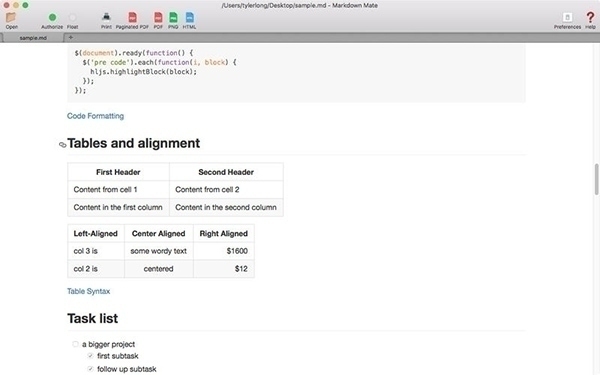Viewport: 600px width, 375px height.
Task: Switch to the sample.md tab
Action: pos(33,38)
